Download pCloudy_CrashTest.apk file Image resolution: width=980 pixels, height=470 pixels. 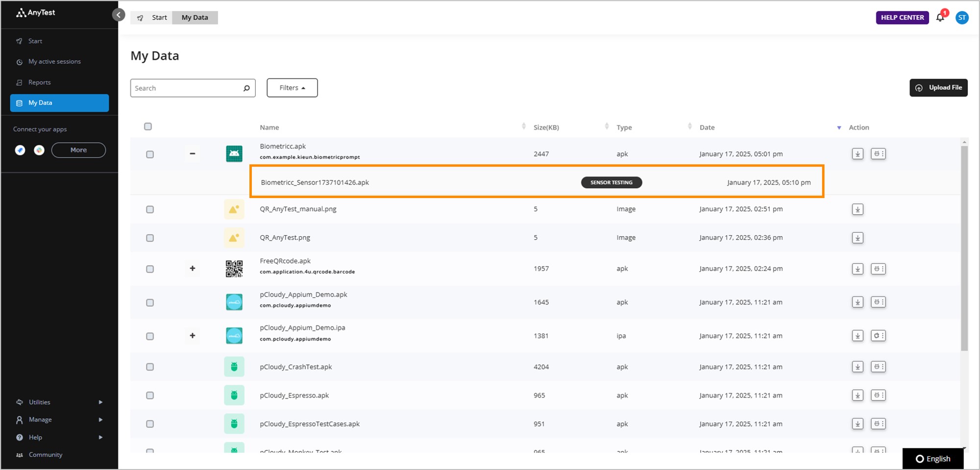click(857, 367)
